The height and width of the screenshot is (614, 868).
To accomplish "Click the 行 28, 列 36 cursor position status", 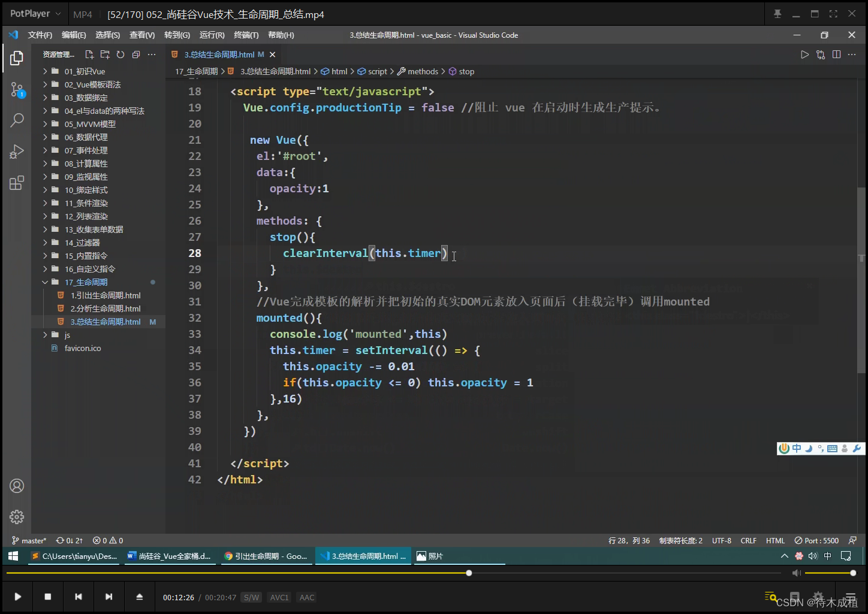I will (x=629, y=540).
